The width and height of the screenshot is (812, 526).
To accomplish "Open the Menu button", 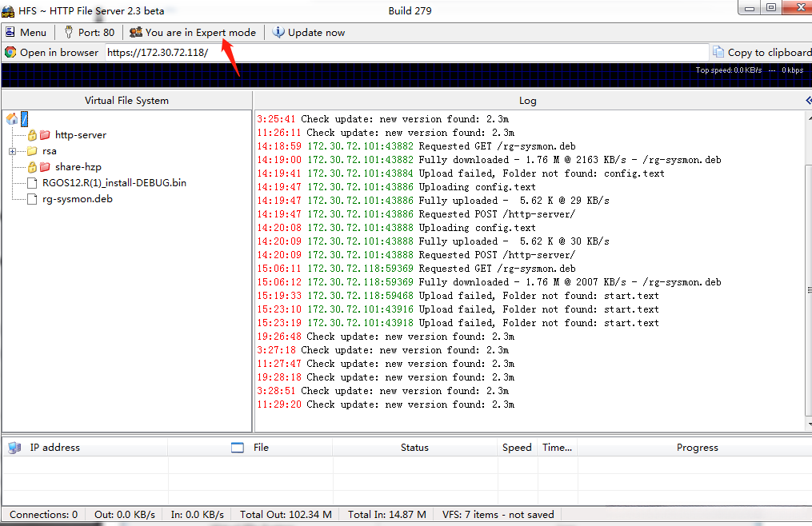I will pos(26,32).
